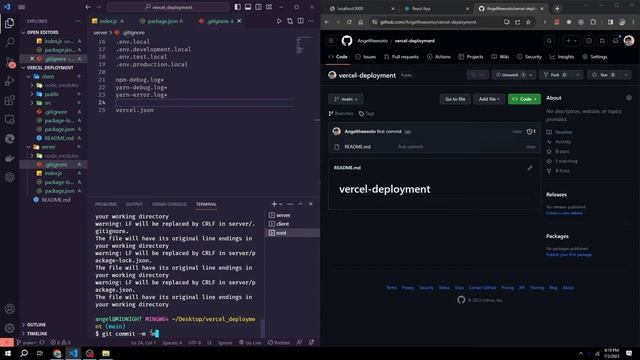Open the Actions tab on GitHub

point(439,57)
